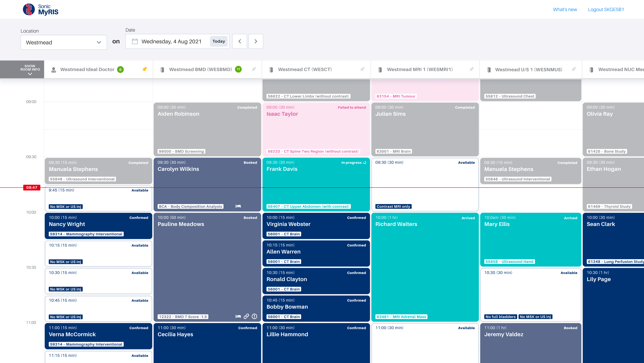Click green badge 11 on Westmead BMD
The height and width of the screenshot is (363, 644).
[238, 69]
